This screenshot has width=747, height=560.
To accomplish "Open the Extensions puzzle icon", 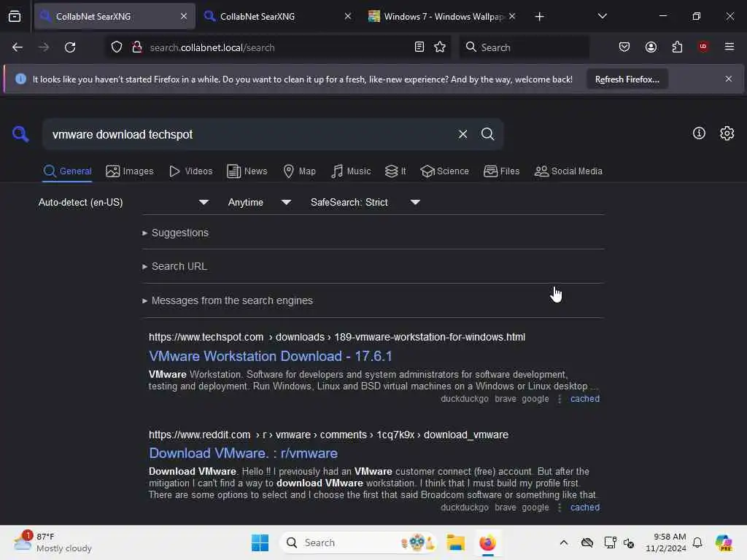I will pos(677,47).
